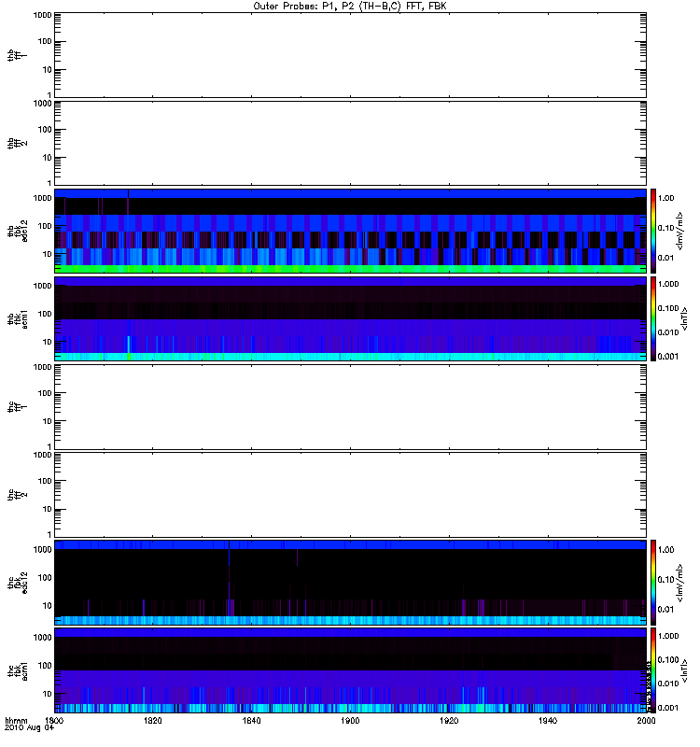Click the 'thb fff 2' y-axis panel label
The image size is (700, 747).
coord(17,143)
